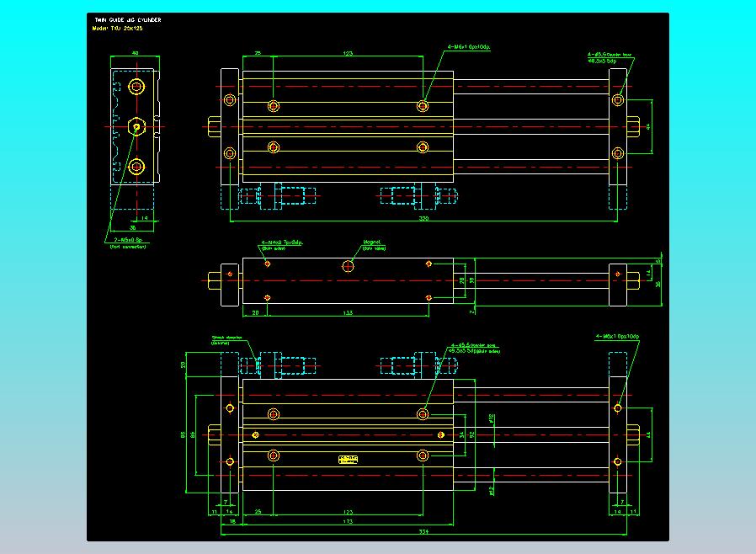Select the yellow "Model TXU 25x125" text

[x=117, y=28]
